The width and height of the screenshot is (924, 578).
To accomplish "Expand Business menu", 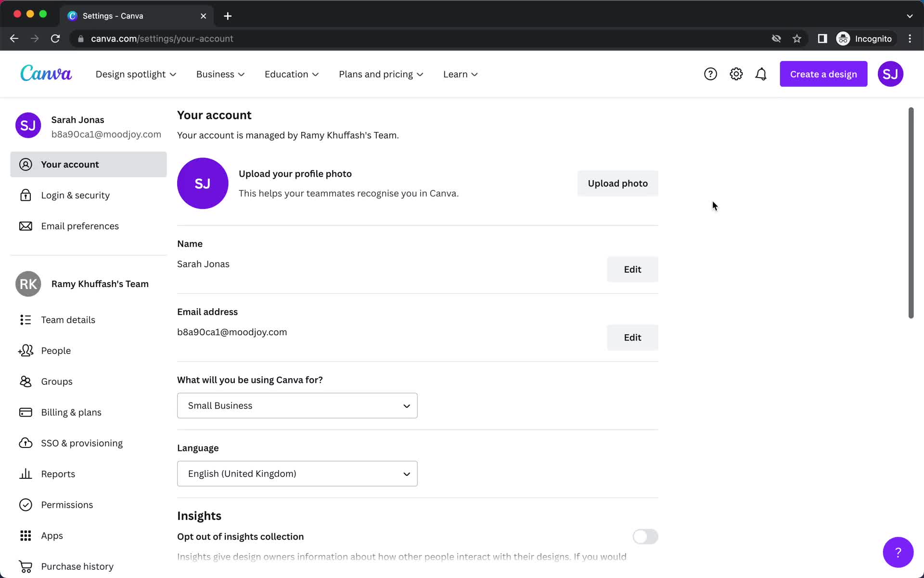I will tap(220, 74).
